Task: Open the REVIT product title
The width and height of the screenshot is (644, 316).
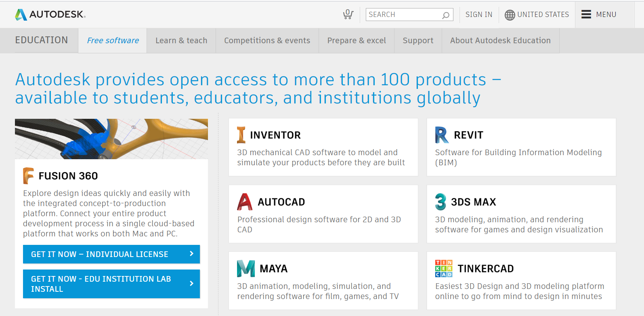Action: pyautogui.click(x=468, y=135)
